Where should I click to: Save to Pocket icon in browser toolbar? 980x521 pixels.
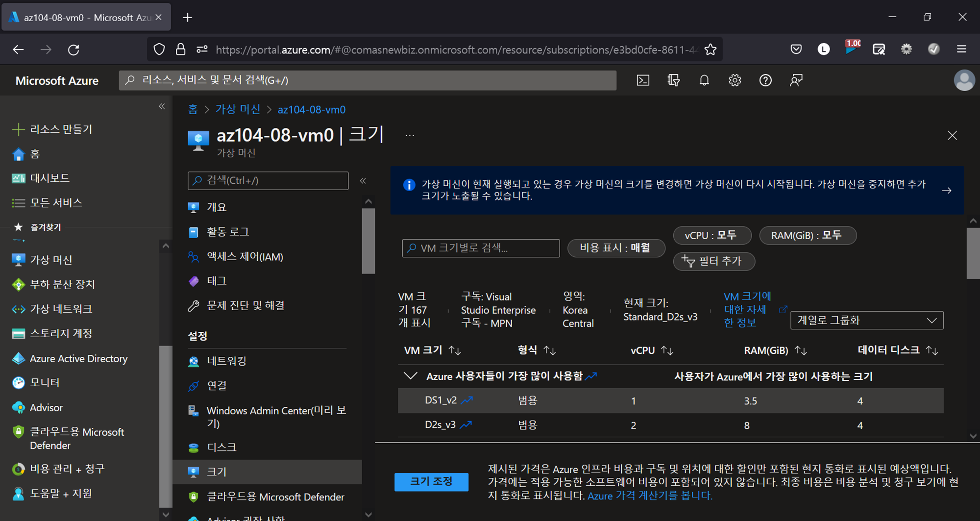coord(796,49)
